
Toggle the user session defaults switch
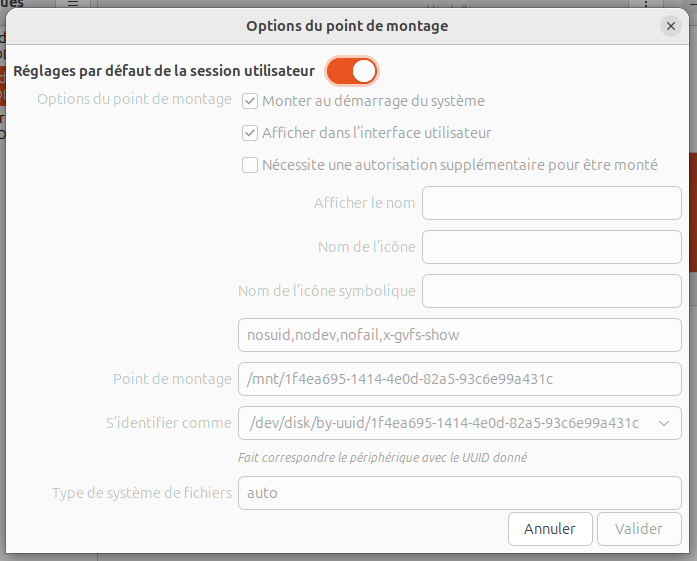pos(352,71)
